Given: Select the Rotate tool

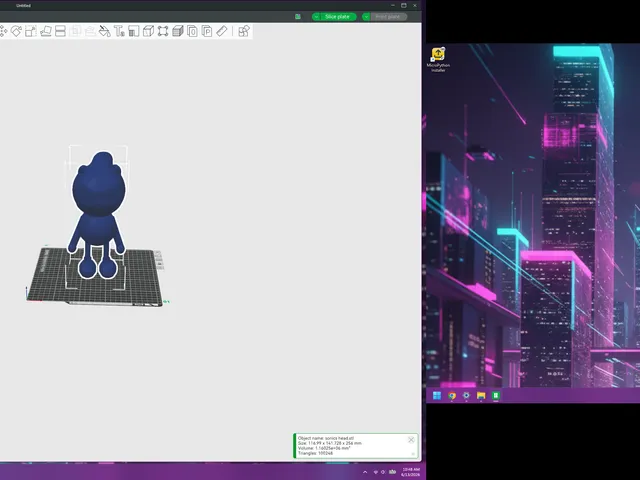Looking at the screenshot, I should click(x=16, y=31).
